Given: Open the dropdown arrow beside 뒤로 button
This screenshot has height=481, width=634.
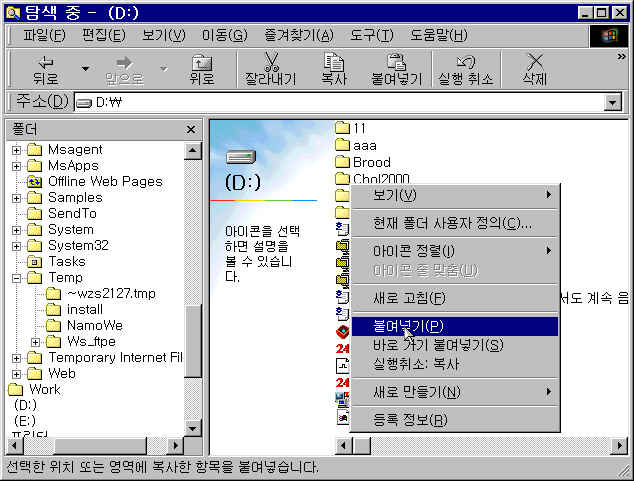Looking at the screenshot, I should pyautogui.click(x=85, y=69).
